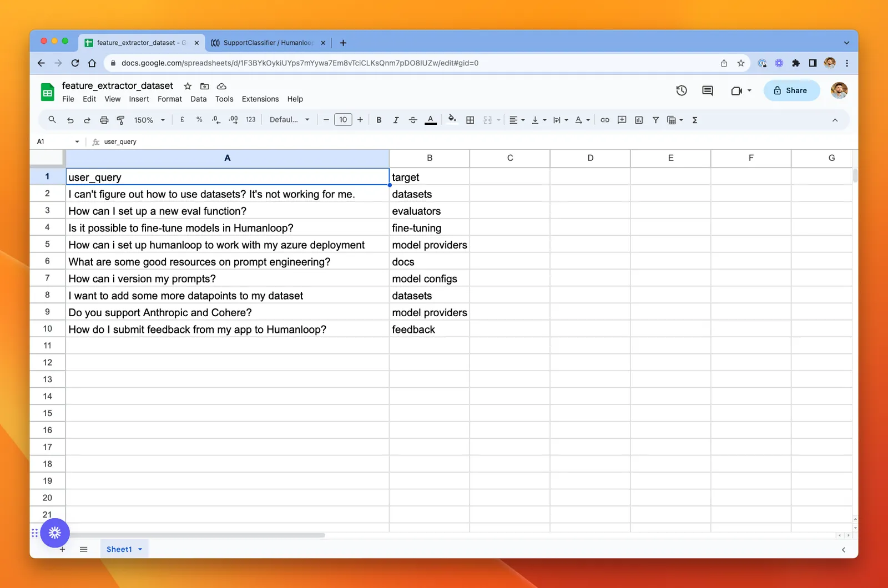Decrease font size with minus button
The image size is (888, 588).
click(326, 120)
